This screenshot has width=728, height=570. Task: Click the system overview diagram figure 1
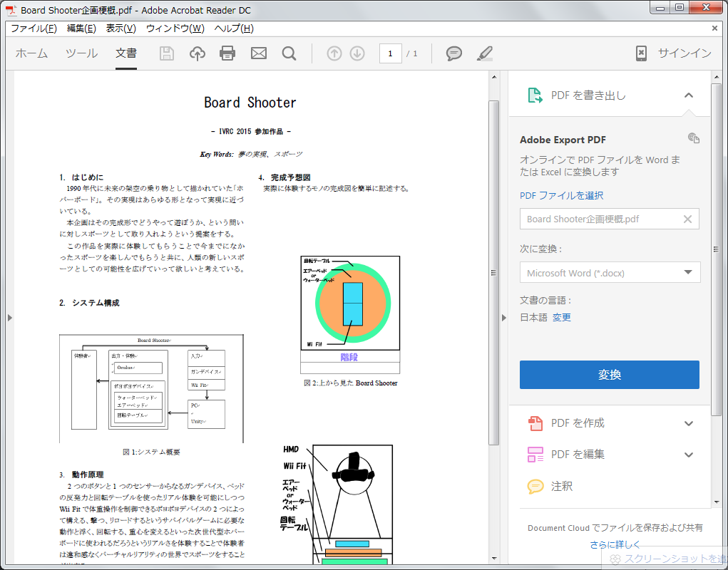151,388
